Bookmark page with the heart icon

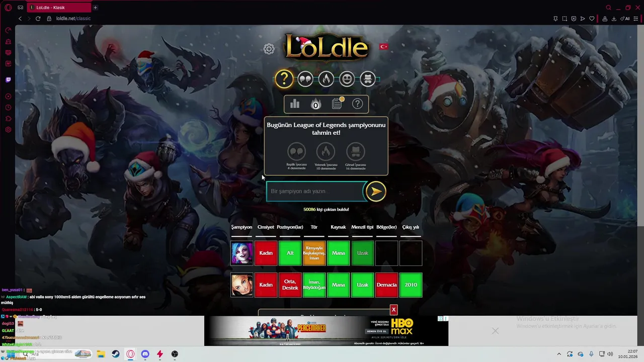click(592, 19)
